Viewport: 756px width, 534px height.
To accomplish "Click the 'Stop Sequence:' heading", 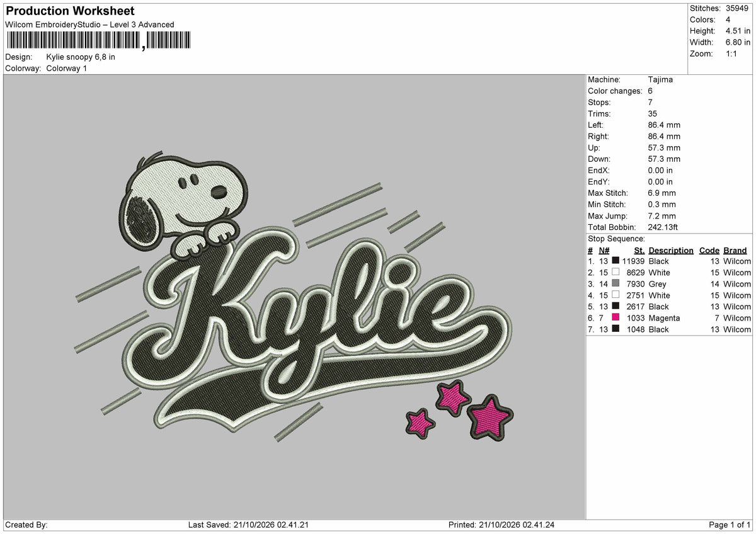I will point(616,239).
